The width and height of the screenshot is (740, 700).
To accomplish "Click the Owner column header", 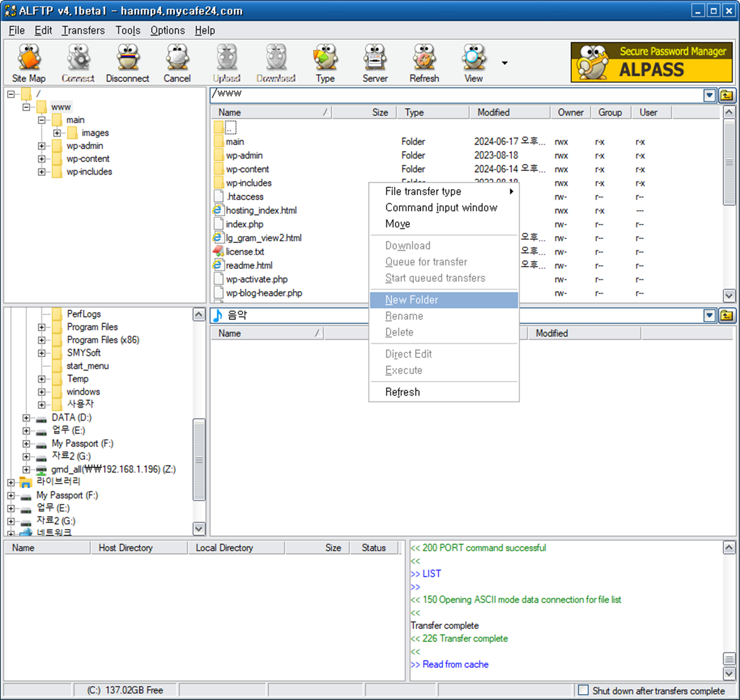I will (x=571, y=112).
